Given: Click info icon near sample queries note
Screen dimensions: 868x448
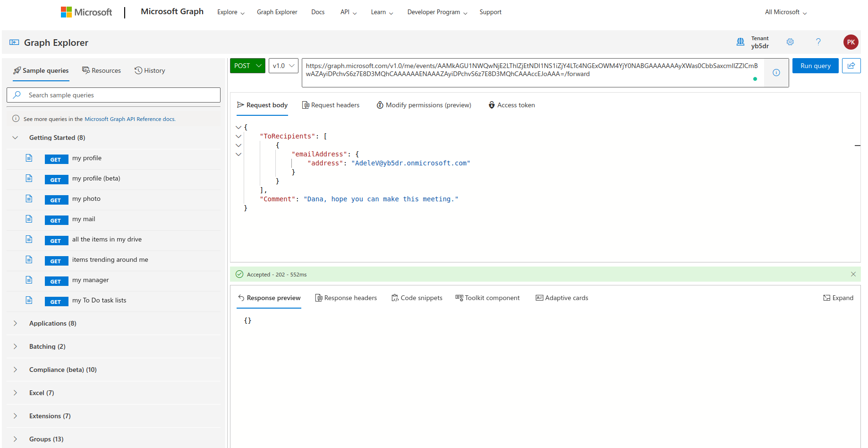Looking at the screenshot, I should [16, 119].
